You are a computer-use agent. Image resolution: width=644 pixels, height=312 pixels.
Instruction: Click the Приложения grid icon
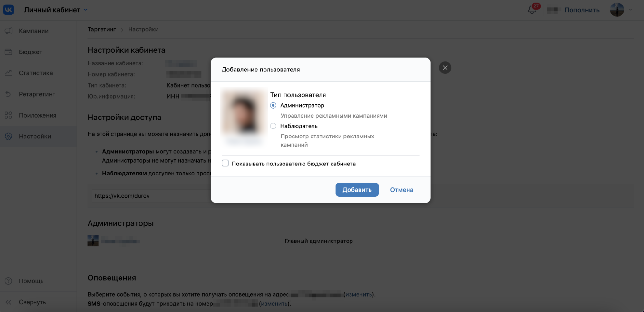pos(8,115)
